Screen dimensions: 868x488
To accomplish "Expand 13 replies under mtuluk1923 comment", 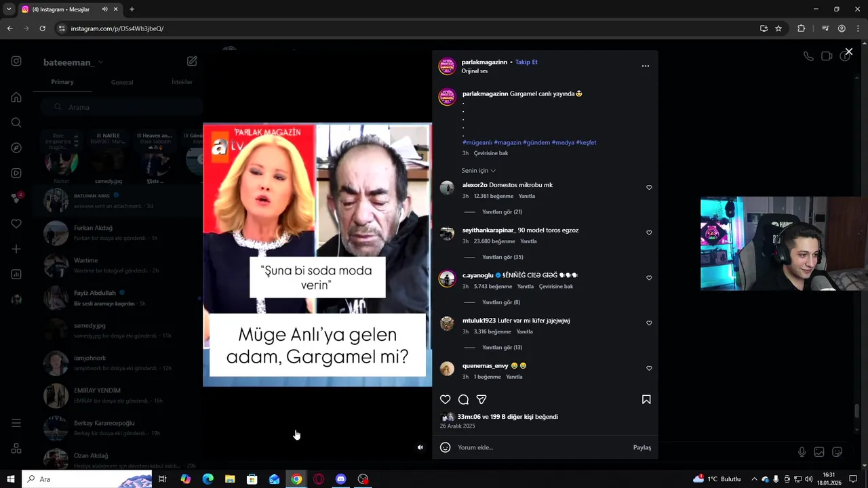I will point(502,348).
